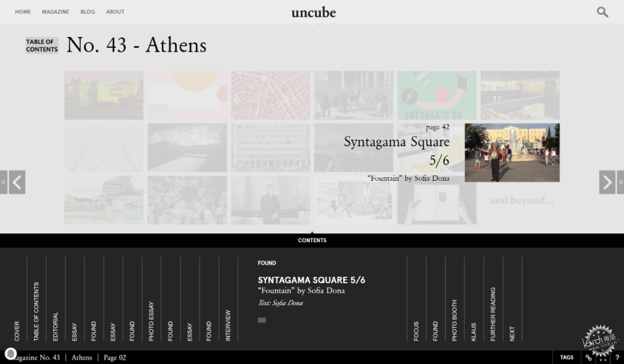
Task: Select the KLAUS section tab
Action: 474,332
